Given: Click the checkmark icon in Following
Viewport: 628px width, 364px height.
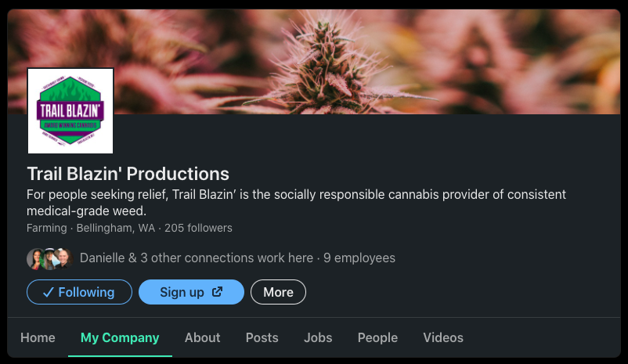Looking at the screenshot, I should coord(48,292).
